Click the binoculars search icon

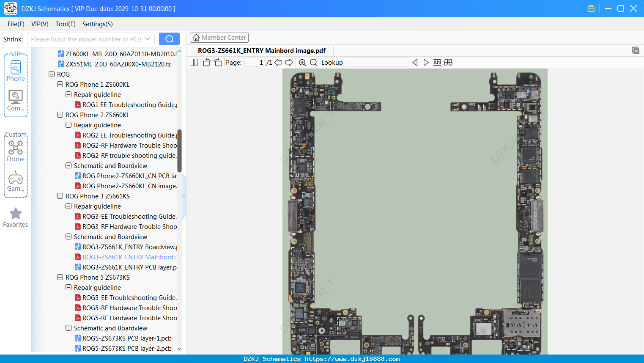pos(448,63)
